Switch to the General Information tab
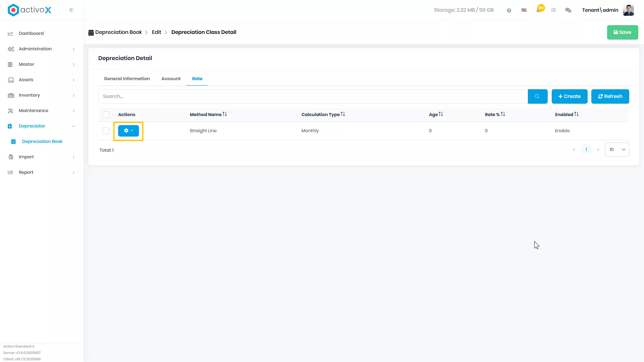Viewport: 644px width, 362px height. tap(127, 79)
